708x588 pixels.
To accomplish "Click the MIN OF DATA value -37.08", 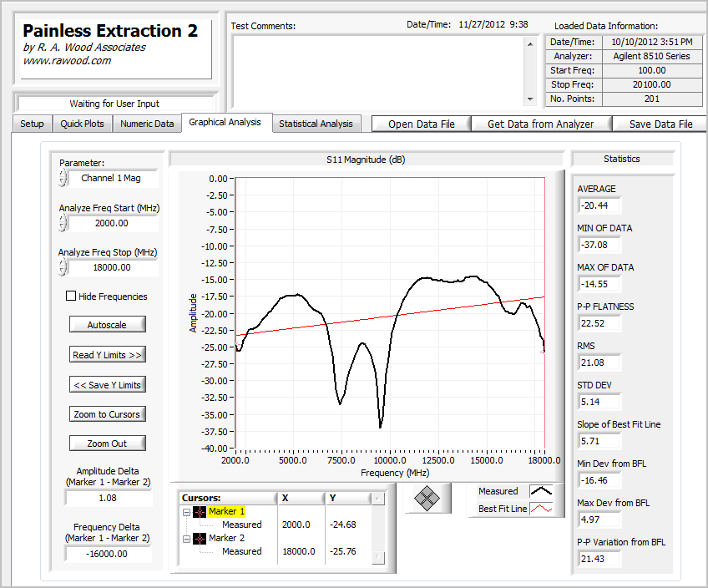I will pos(599,245).
